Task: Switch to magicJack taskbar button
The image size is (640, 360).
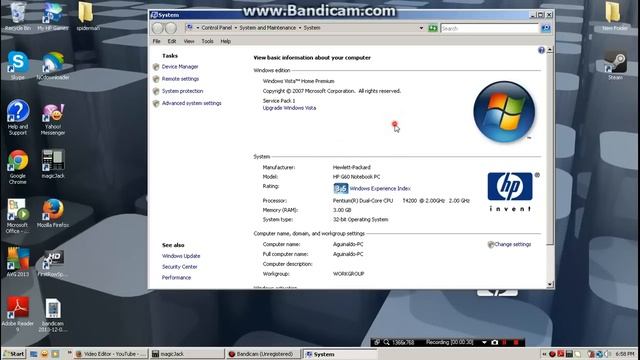Action: point(187,354)
